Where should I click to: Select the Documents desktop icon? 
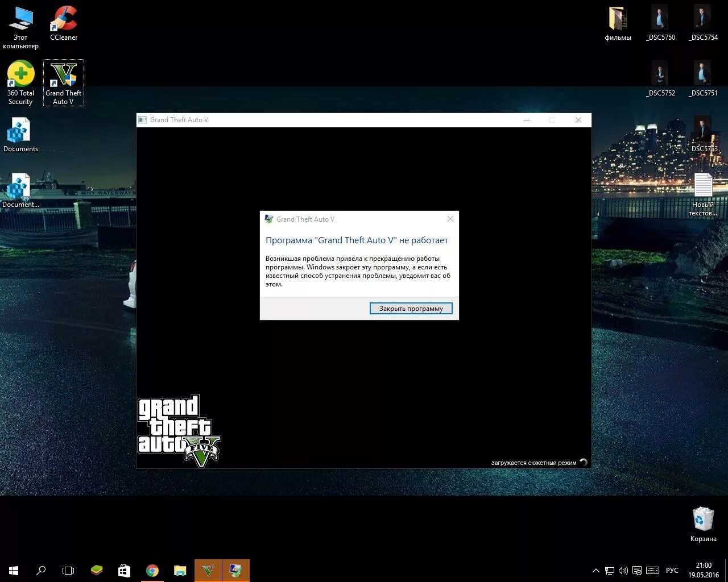[x=20, y=135]
